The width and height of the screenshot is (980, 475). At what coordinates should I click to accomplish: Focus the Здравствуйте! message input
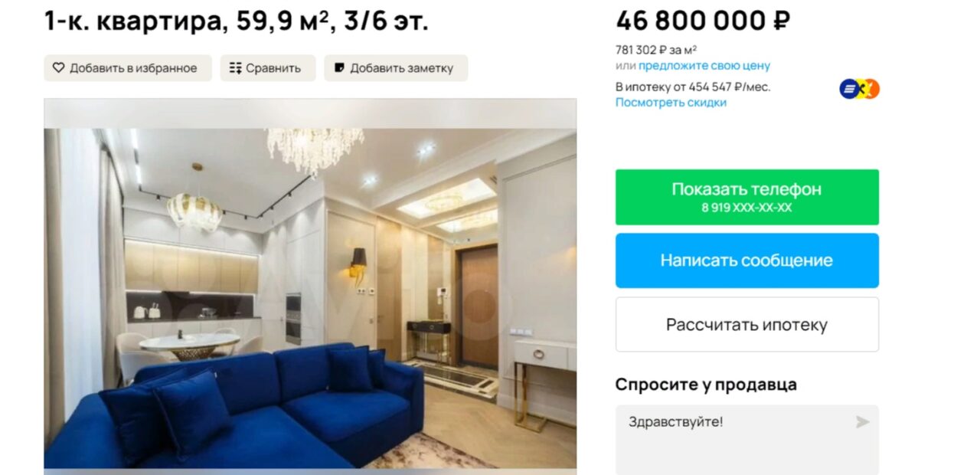pos(747,440)
